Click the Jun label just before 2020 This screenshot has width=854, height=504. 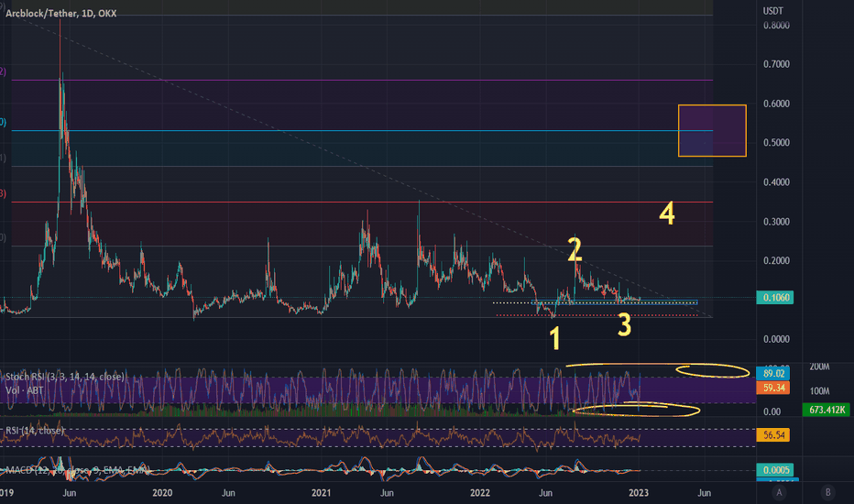[x=69, y=493]
